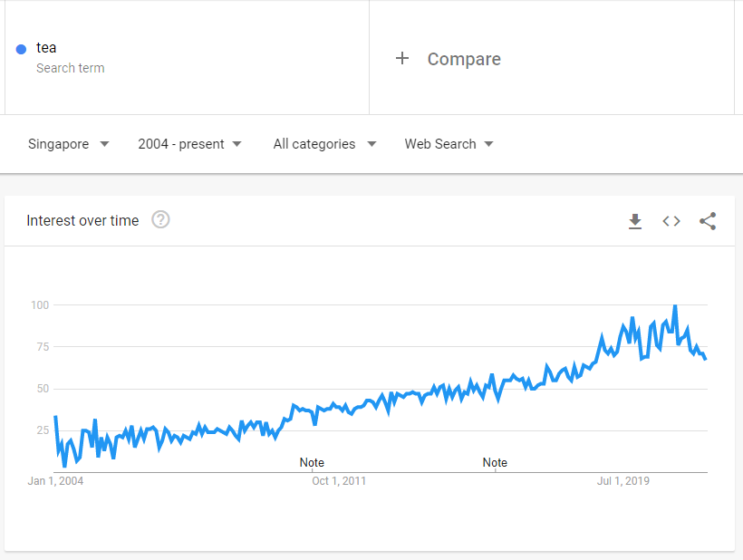Open the Singapore region dropdown

click(69, 144)
